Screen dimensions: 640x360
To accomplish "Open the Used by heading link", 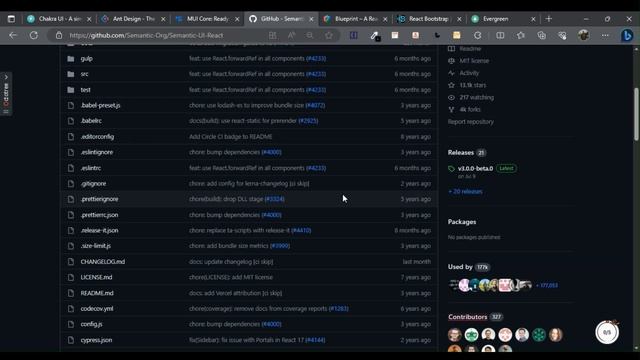I will [460, 267].
